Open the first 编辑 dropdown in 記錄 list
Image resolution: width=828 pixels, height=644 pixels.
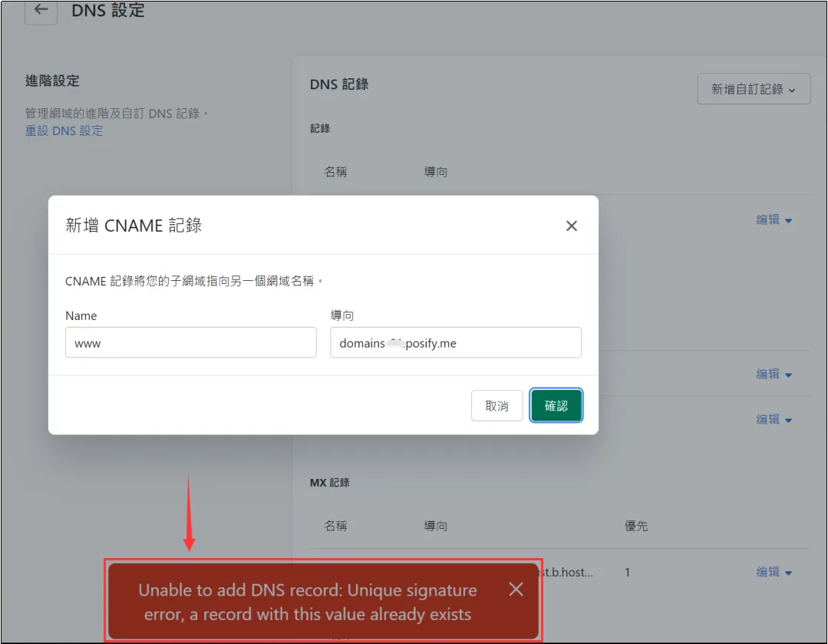(774, 220)
